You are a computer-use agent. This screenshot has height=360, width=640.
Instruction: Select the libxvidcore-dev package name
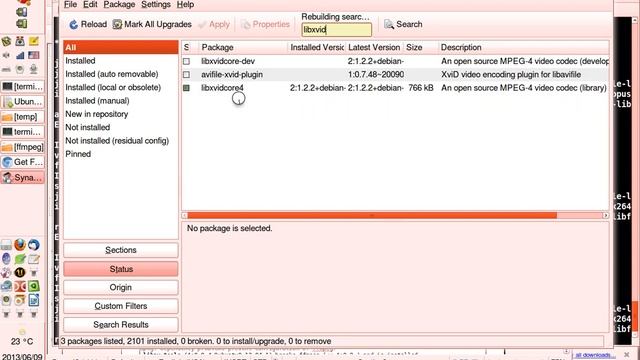228,61
